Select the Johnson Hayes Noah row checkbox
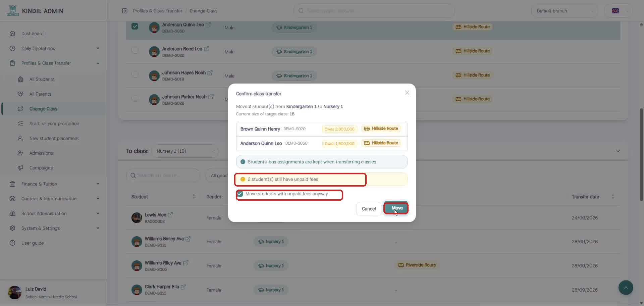 [x=135, y=74]
